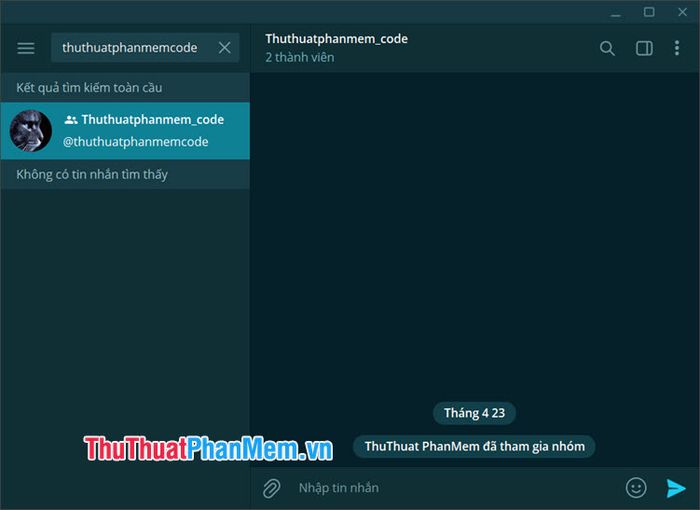Click the '2 thành viên' member count
700x510 pixels.
(300, 58)
